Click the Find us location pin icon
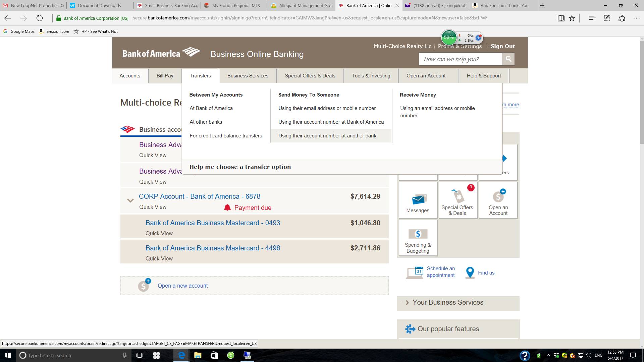Viewport: 644px width, 362px height. pos(470,273)
